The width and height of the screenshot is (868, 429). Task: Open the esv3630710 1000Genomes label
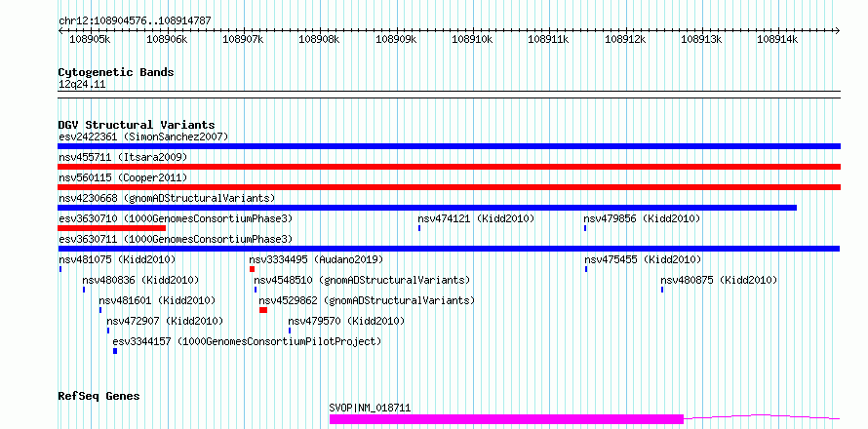tap(176, 218)
